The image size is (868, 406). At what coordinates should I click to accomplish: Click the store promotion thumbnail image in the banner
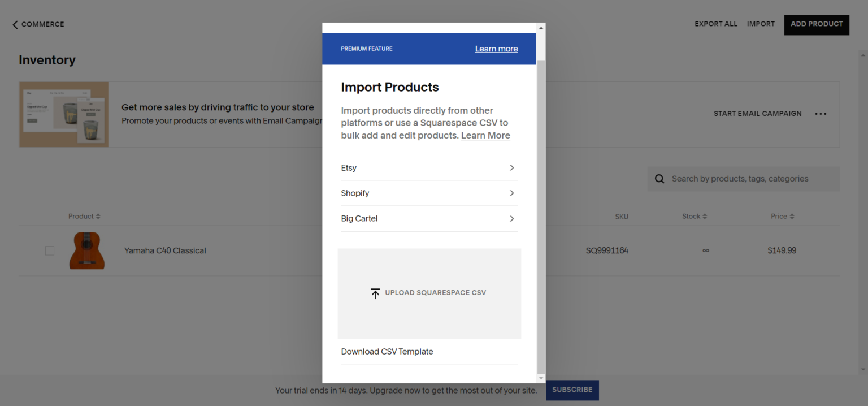coord(63,114)
